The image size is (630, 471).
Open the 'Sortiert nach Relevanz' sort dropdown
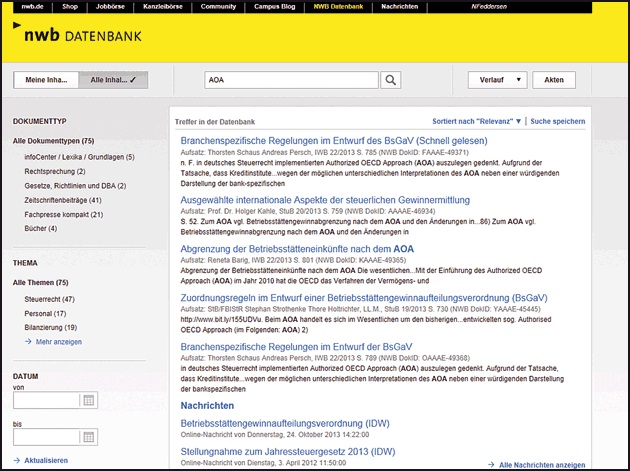pos(476,121)
